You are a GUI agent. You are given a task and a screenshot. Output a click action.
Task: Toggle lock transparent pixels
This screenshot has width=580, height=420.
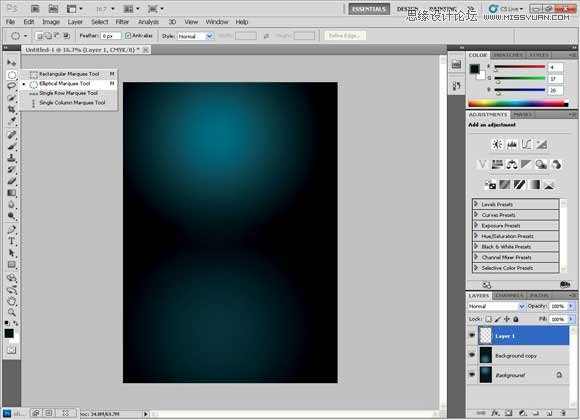pyautogui.click(x=489, y=319)
